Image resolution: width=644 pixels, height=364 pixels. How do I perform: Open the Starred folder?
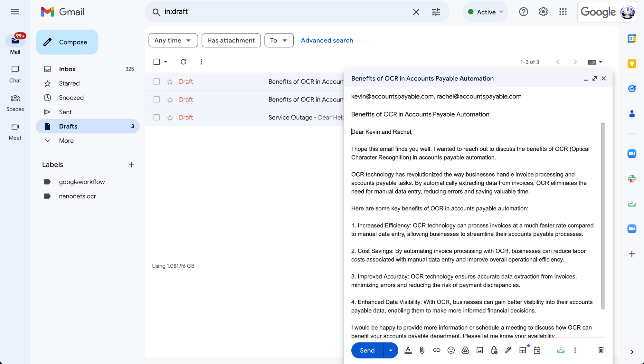tap(69, 83)
